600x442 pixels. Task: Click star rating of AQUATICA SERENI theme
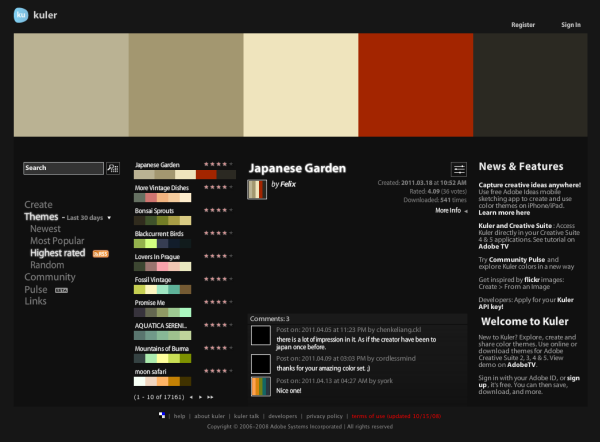click(x=218, y=325)
